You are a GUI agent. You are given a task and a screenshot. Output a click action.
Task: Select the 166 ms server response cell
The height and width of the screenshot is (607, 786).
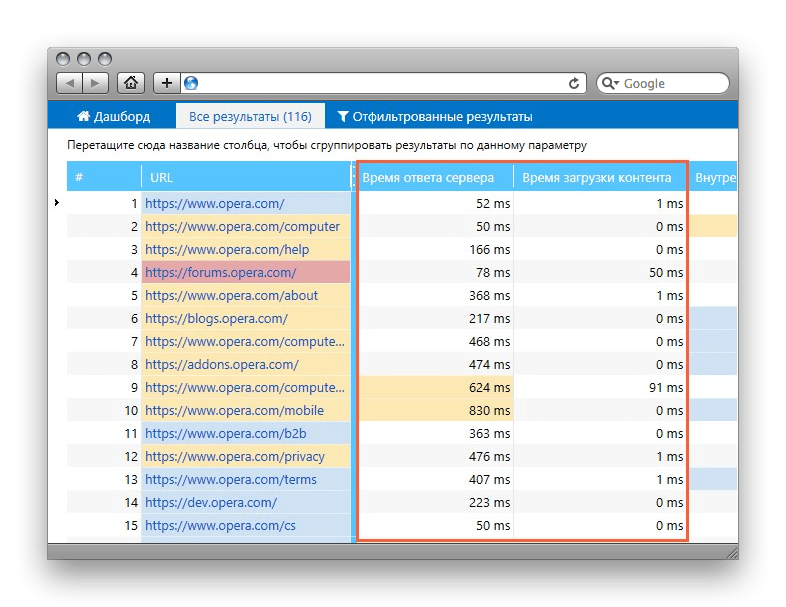click(x=435, y=250)
